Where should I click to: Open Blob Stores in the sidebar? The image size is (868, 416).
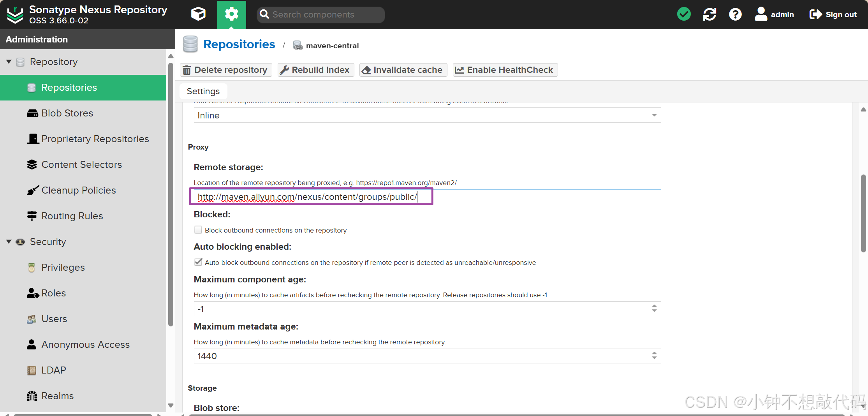tap(83, 113)
